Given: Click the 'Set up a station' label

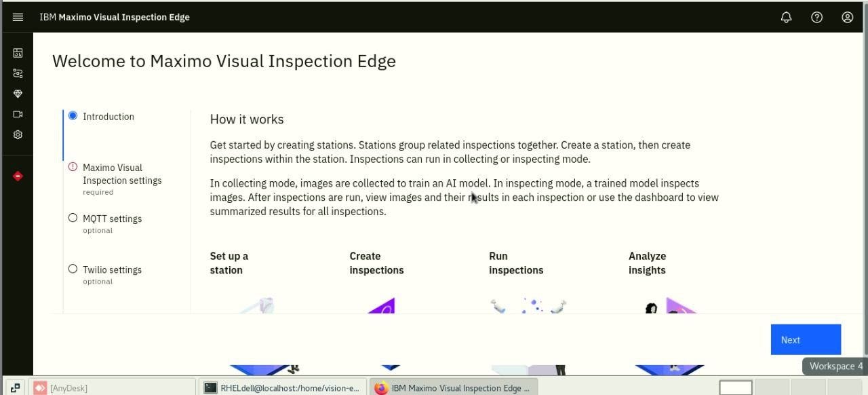Looking at the screenshot, I should [x=229, y=263].
